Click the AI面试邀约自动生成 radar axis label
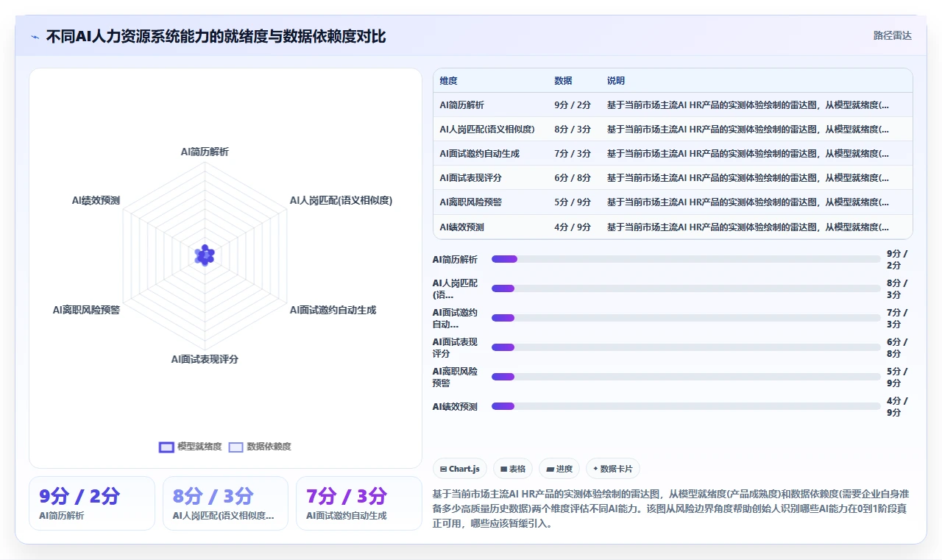942x560 pixels. (x=333, y=310)
